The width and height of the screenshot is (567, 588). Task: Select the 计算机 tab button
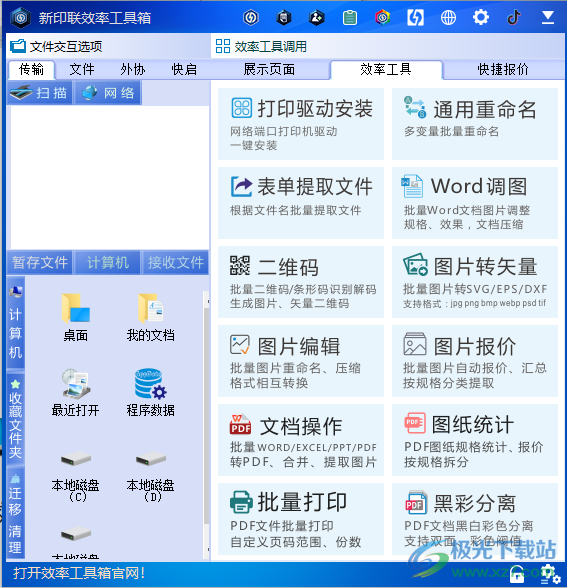tap(108, 262)
